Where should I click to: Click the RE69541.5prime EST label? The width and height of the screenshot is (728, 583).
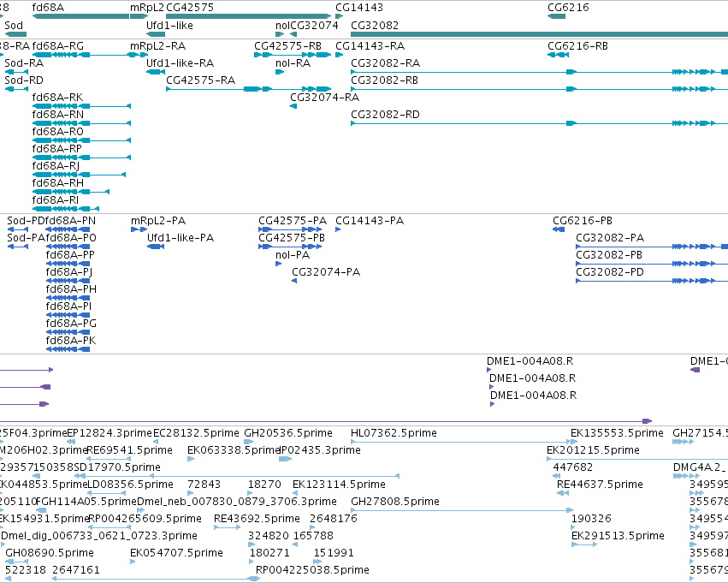[129, 450]
